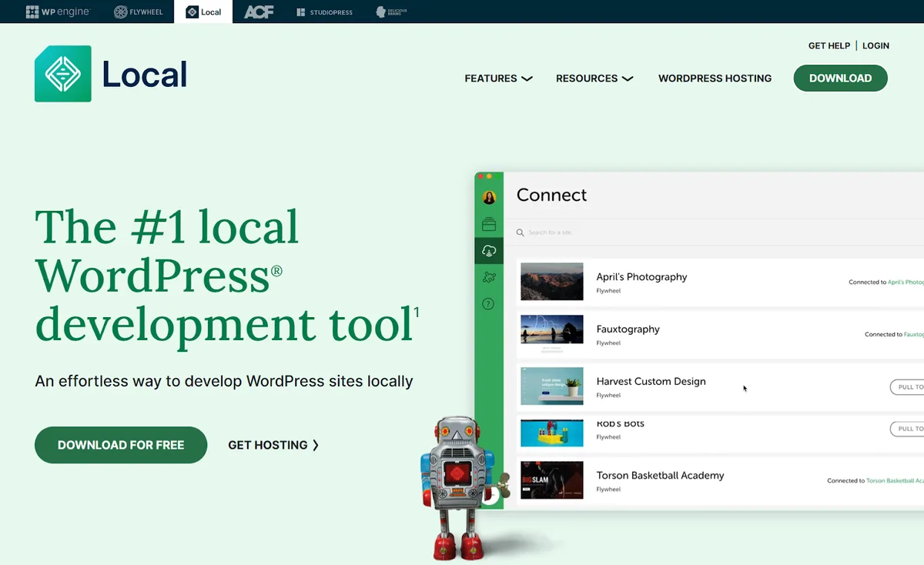Click PULL TO button for Harvest Custom Design
The width and height of the screenshot is (924, 565).
click(x=907, y=387)
